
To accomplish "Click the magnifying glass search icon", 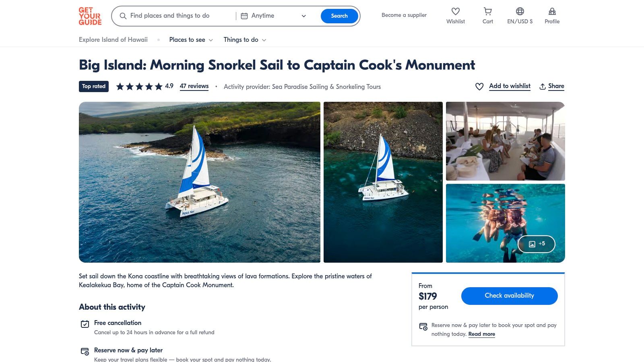I will [x=123, y=16].
